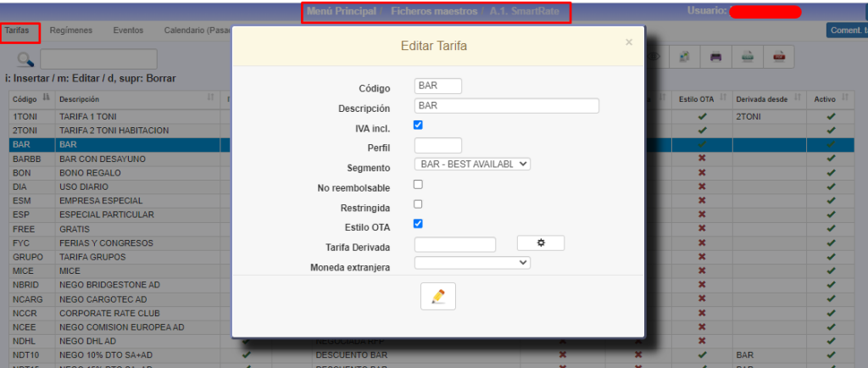The width and height of the screenshot is (868, 368).
Task: Tick the Restringida checkbox
Action: [418, 204]
